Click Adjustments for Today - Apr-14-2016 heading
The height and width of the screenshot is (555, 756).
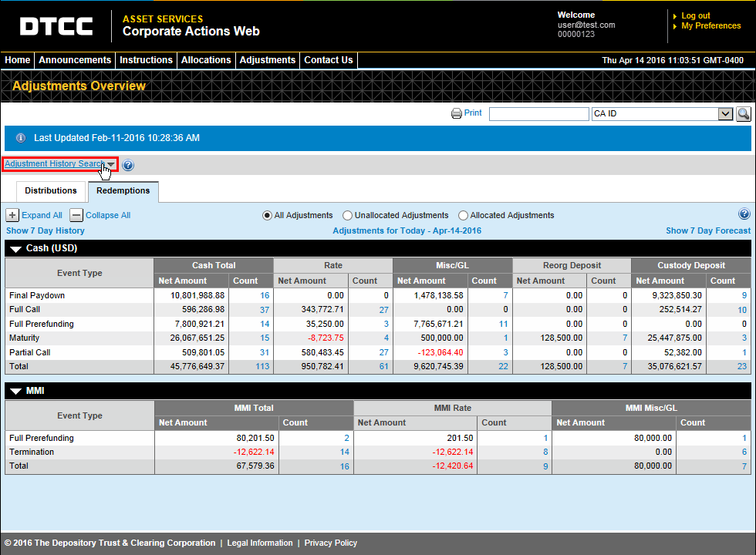[407, 230]
